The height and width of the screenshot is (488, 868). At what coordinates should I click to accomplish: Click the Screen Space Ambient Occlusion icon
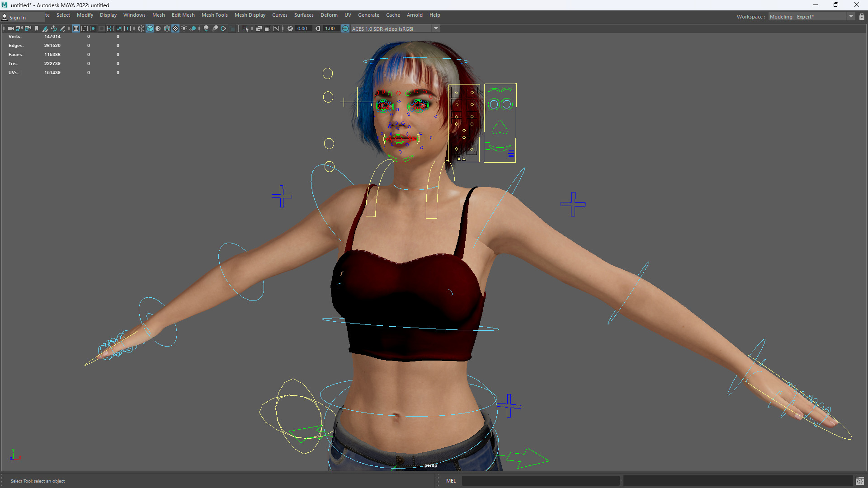(x=206, y=28)
